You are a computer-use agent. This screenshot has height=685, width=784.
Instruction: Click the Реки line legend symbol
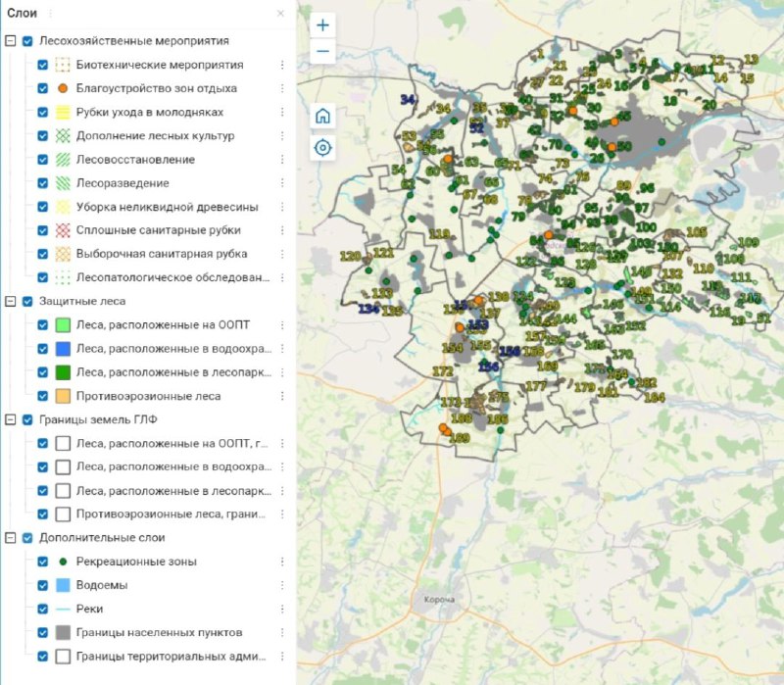(63, 609)
